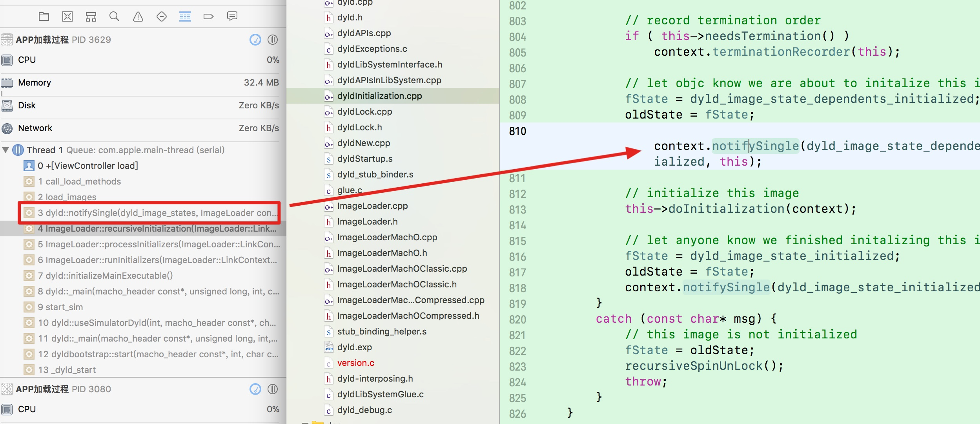Open the Project navigator folder icon

point(44,16)
